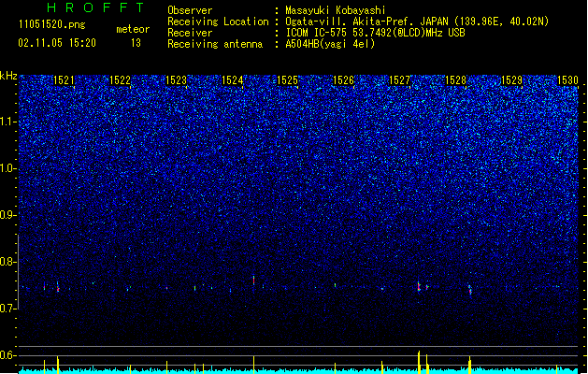The height and width of the screenshot is (374, 588).
Task: Click antenna value A504HB(yagi 4el)
Action: 330,44
